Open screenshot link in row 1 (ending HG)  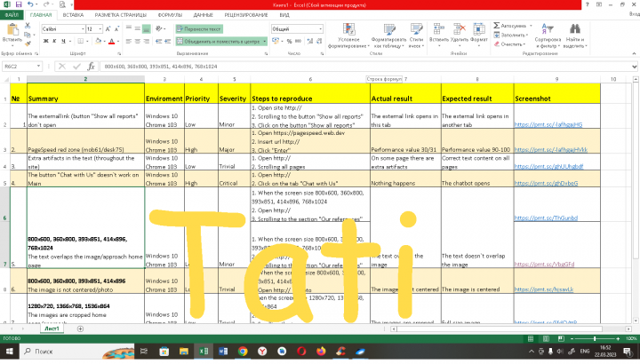point(548,124)
